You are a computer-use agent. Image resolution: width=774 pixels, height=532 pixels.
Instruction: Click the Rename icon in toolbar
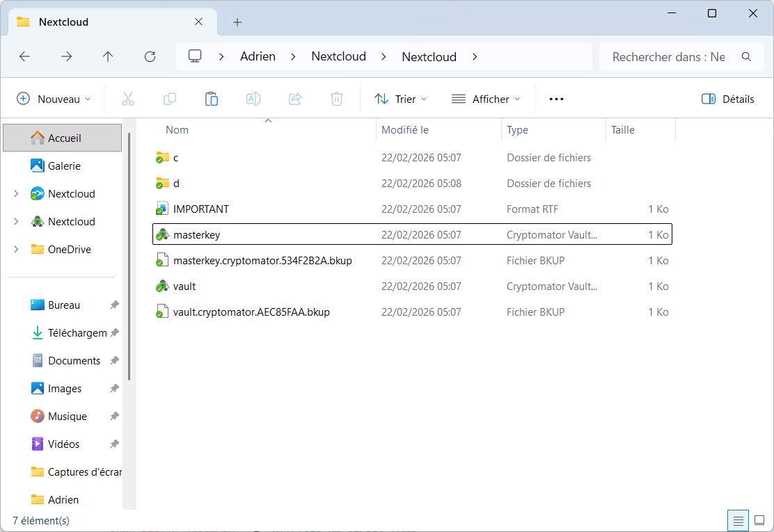tap(253, 99)
